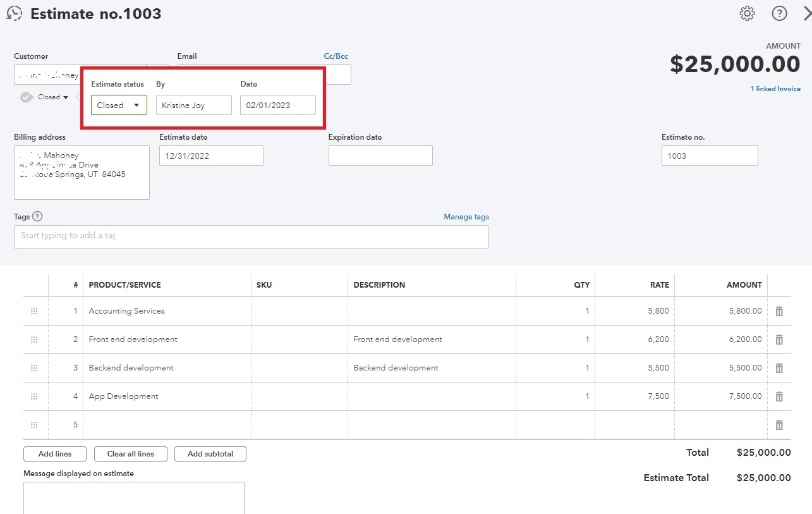This screenshot has height=514, width=812.
Task: Click the Cc/Bcc link
Action: [x=336, y=56]
